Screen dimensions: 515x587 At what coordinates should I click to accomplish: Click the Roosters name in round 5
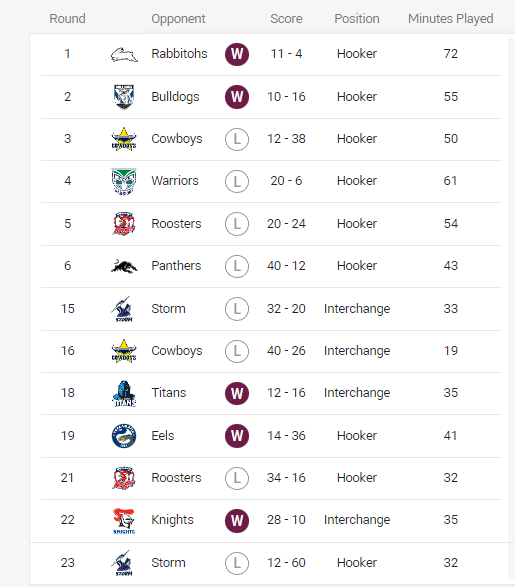(x=176, y=224)
